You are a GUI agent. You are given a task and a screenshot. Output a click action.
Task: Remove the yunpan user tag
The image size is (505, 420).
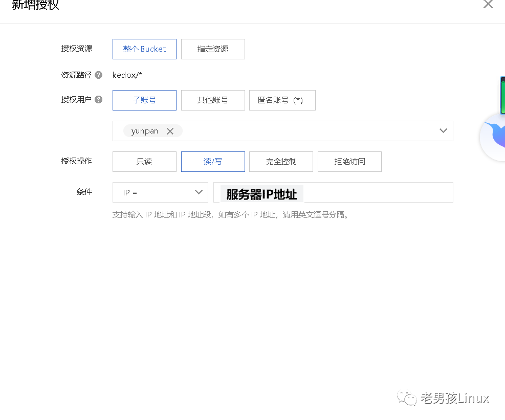pos(170,131)
